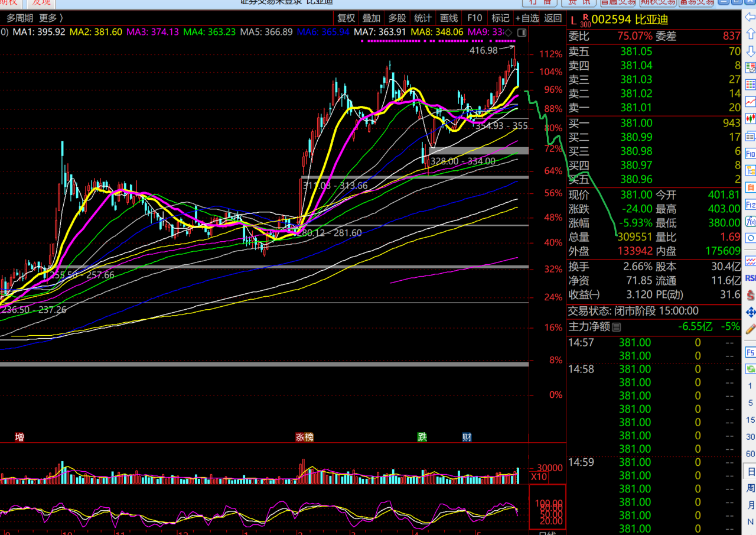
Task: Switch to 5-minute period
Action: tap(750, 403)
